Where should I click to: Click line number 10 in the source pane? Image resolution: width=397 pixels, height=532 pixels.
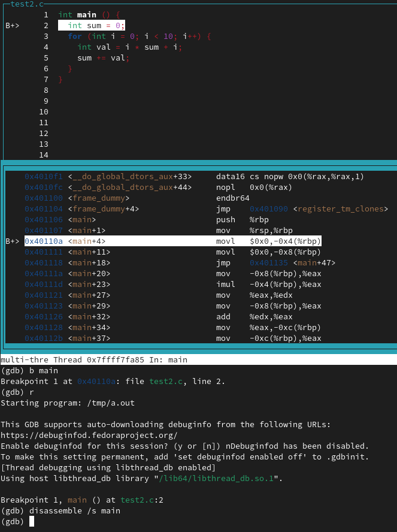tap(44, 112)
